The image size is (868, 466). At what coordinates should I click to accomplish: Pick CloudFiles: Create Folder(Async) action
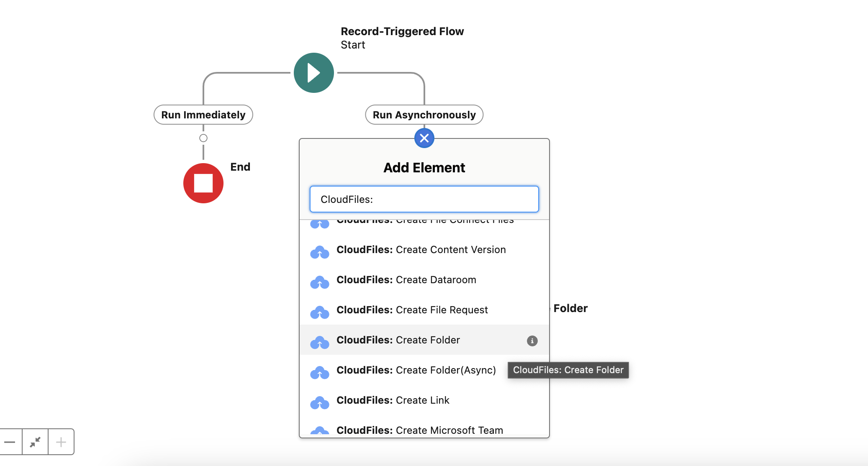click(x=416, y=370)
